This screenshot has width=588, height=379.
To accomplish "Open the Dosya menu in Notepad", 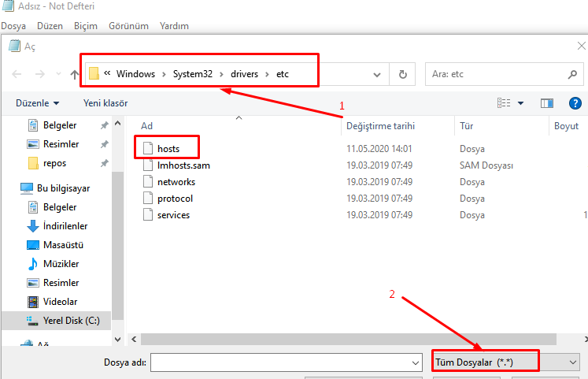I will tap(13, 26).
